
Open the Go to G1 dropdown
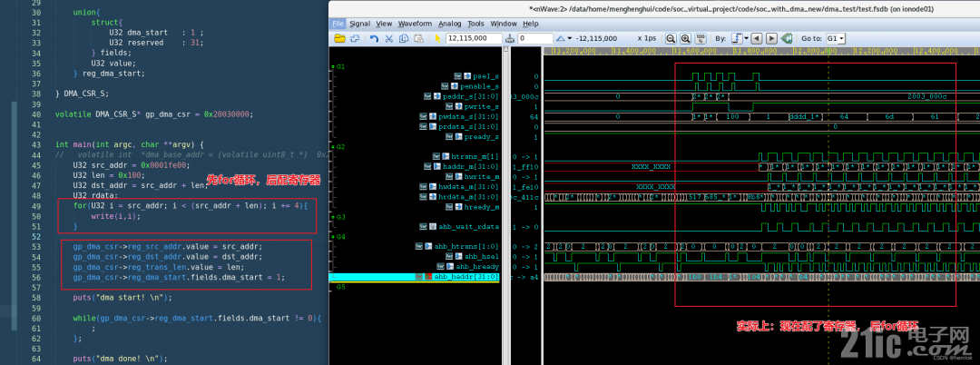coord(836,39)
